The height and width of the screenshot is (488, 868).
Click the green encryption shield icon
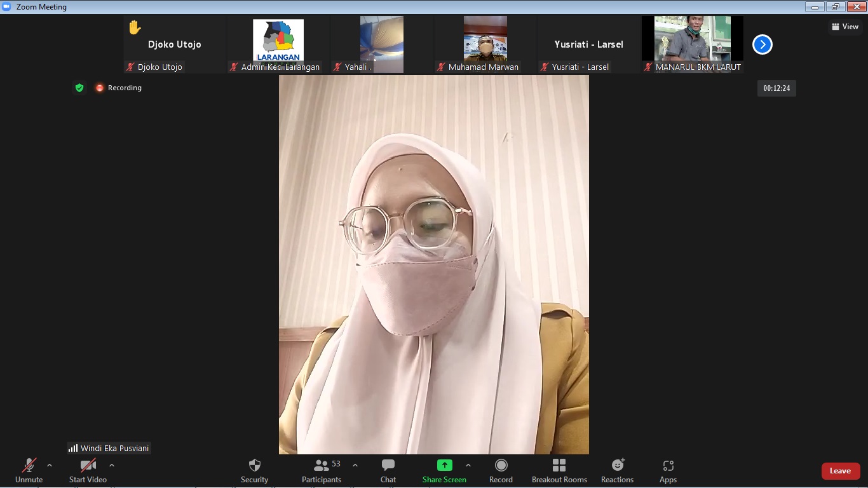pos(79,88)
